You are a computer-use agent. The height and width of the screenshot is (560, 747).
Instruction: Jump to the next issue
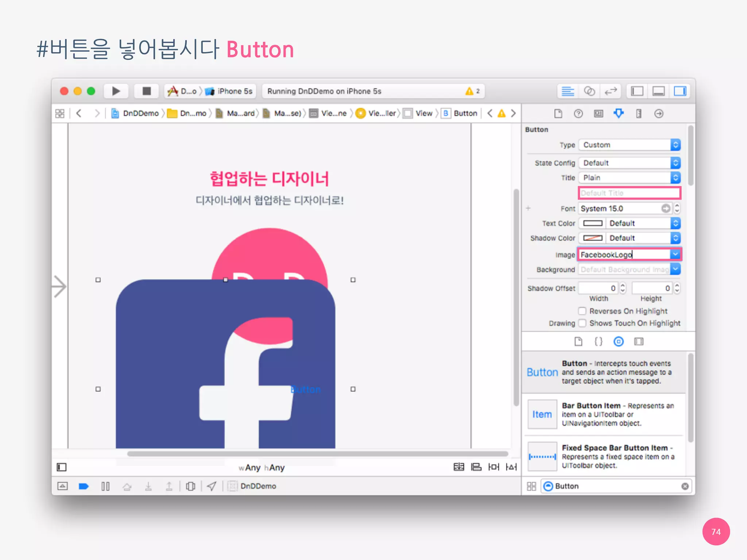click(x=513, y=113)
